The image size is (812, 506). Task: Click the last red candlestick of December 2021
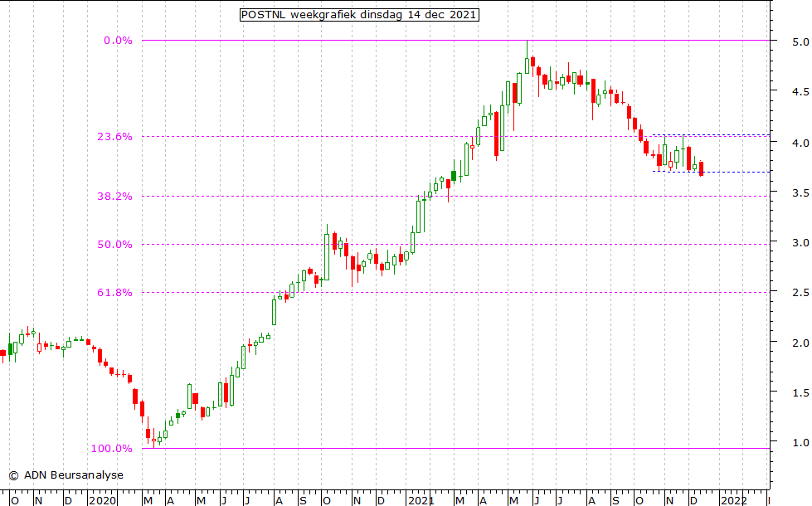click(x=701, y=168)
